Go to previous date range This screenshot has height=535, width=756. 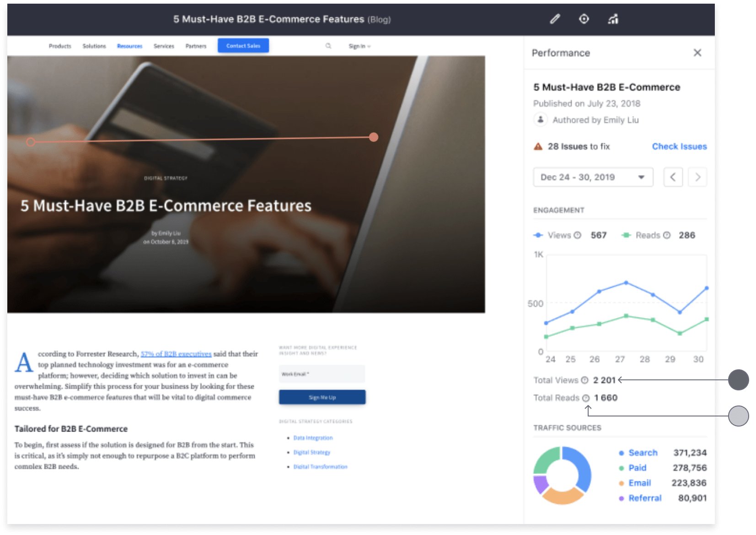[673, 177]
